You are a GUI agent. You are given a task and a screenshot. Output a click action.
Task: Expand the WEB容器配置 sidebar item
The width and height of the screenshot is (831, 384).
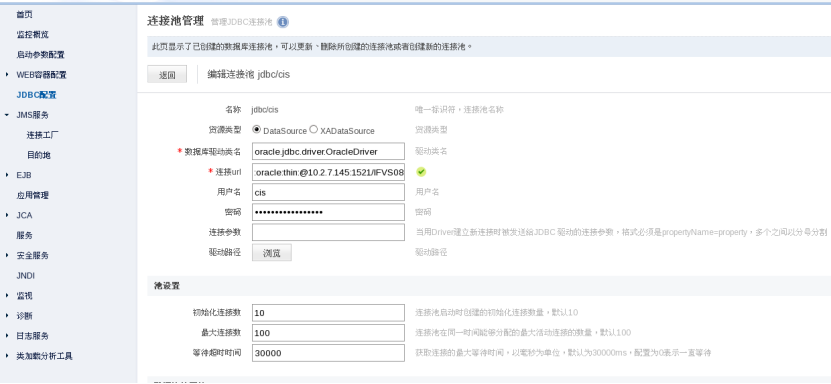(x=7, y=75)
